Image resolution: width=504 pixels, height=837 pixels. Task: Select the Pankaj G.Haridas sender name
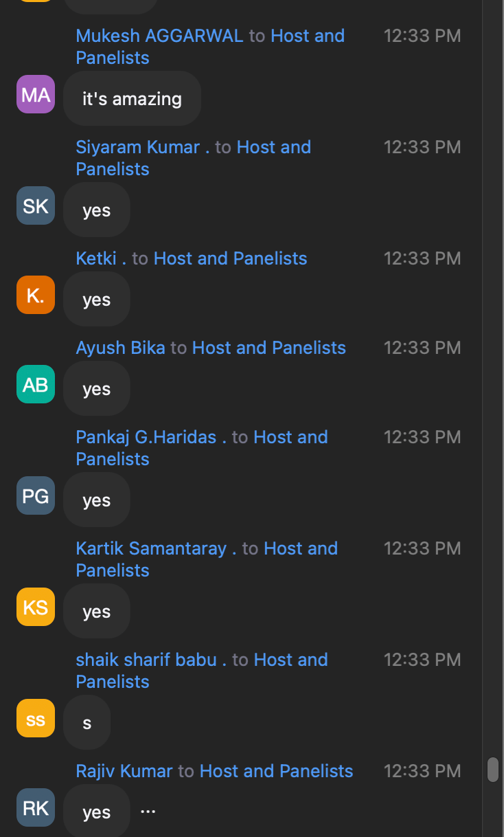pos(148,437)
